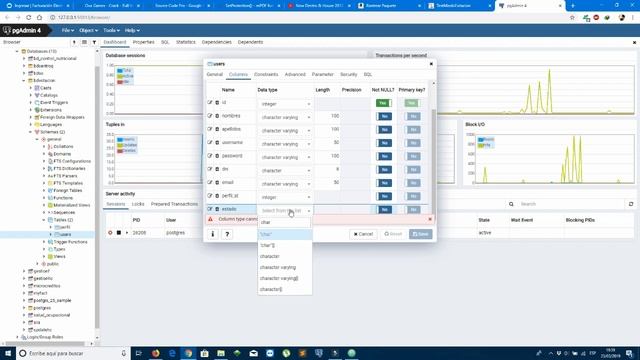Toggle Not NULL for nombres column
Screen dimensions: 640x360
384,116
